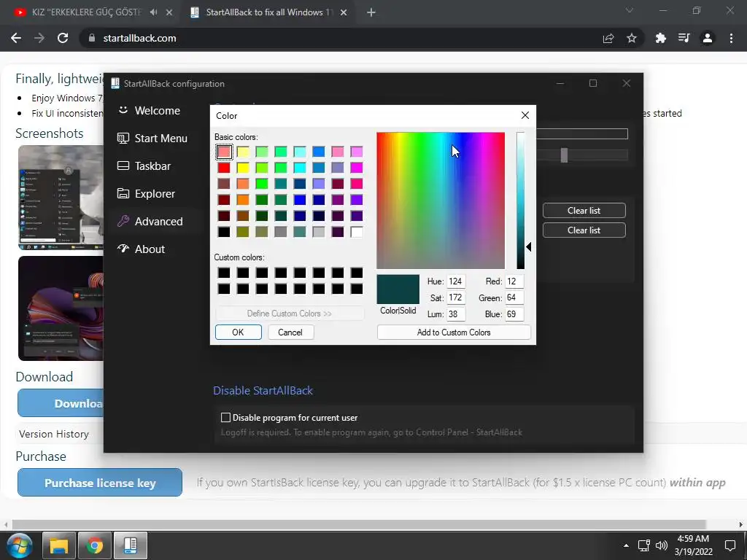Select the magenta basic color swatch
The width and height of the screenshot is (747, 560).
357,168
